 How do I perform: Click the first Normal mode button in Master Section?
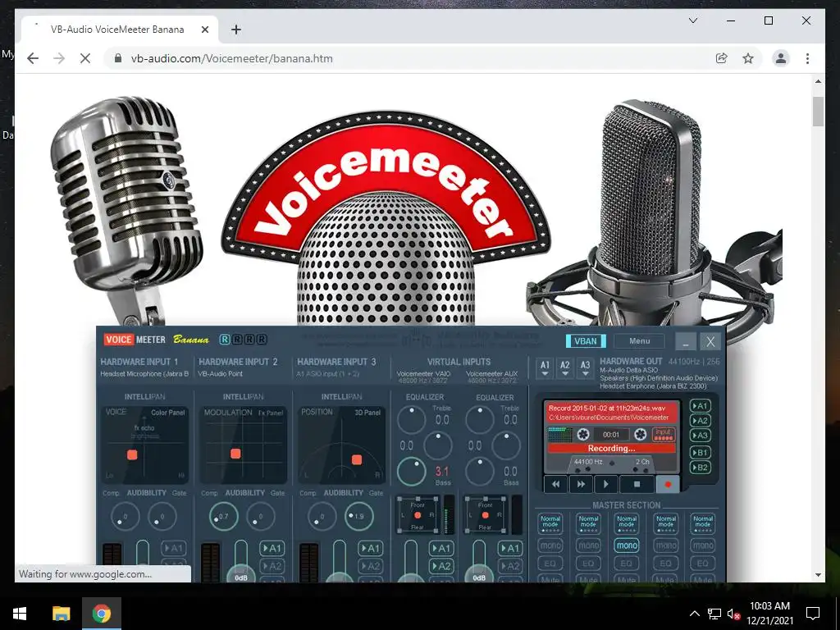(550, 523)
